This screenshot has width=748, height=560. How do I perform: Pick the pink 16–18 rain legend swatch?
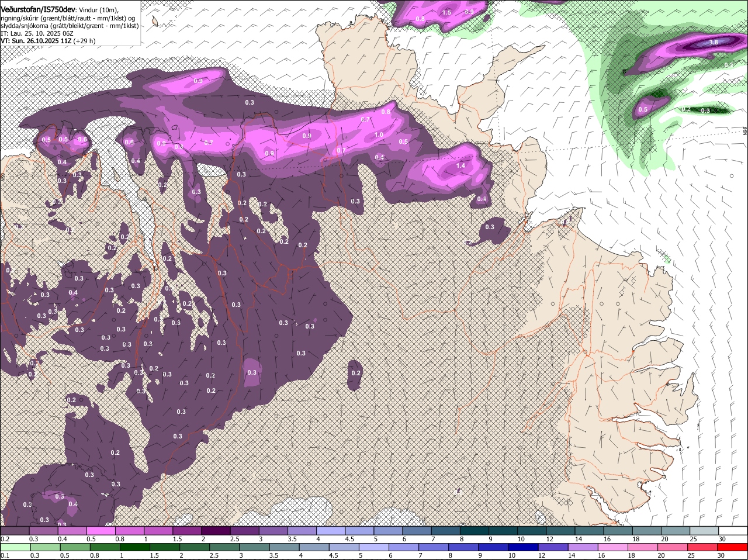[614, 547]
